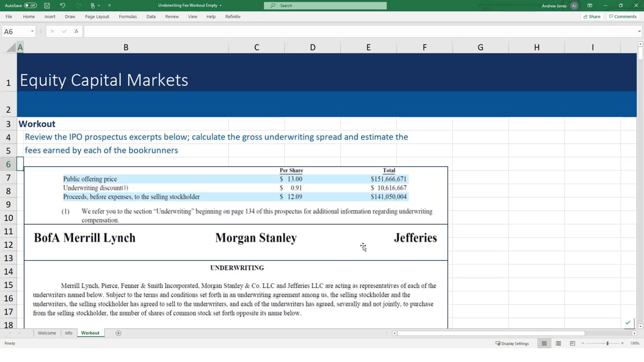Click the 'UNDERWRITING' heading text

(237, 268)
